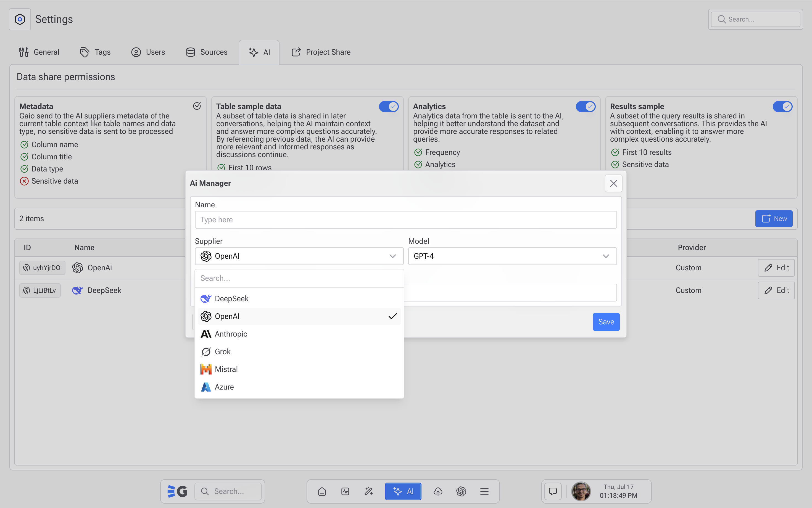Click the Name input field
Image resolution: width=812 pixels, height=508 pixels.
tap(405, 220)
